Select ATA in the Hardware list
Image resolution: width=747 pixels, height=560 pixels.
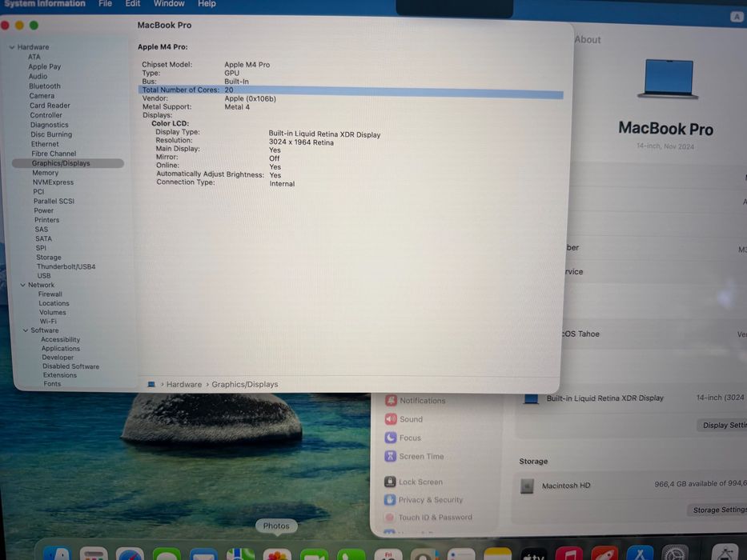click(34, 57)
